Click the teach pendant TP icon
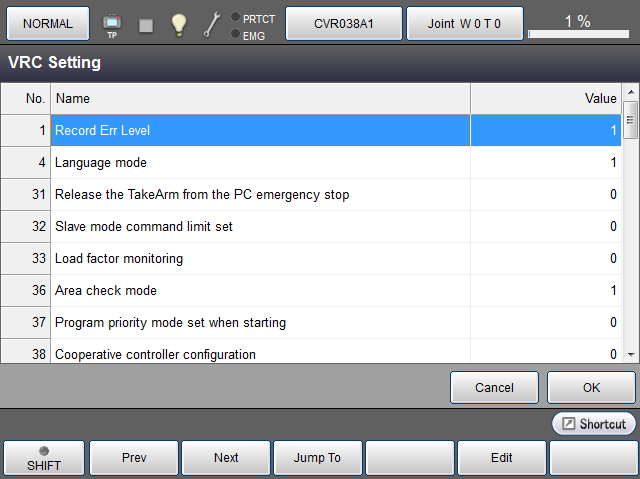The height and width of the screenshot is (479, 640). pyautogui.click(x=111, y=23)
